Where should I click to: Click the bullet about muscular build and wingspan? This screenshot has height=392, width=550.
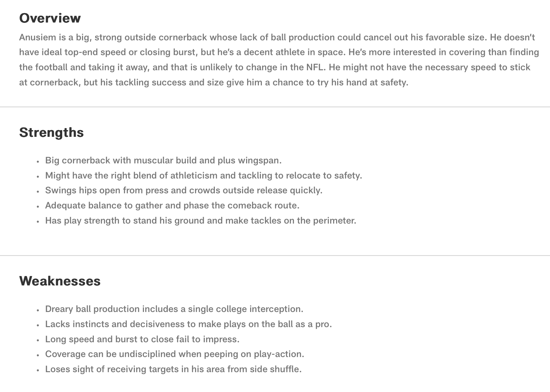[x=163, y=160]
